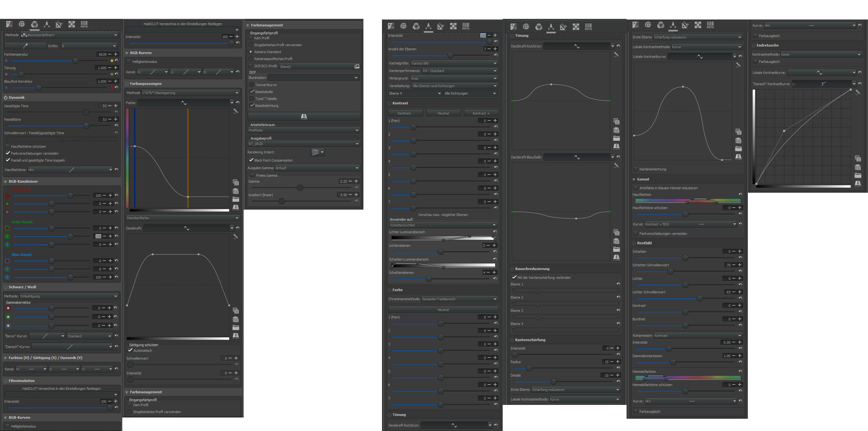Open the Meta tab in the leftmost panel toolbar
This screenshot has width=868, height=431.
click(x=84, y=24)
